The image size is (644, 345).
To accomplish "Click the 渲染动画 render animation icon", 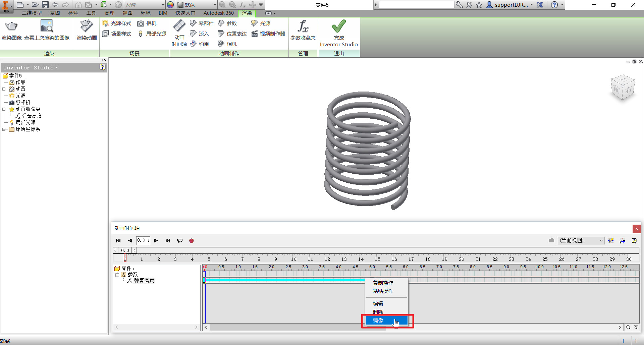I will (87, 30).
